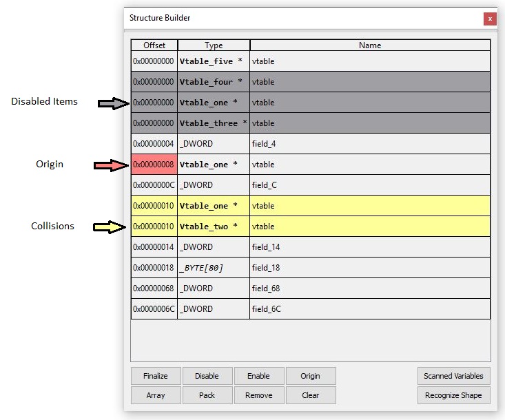Click Recognize Shape button
Viewport: 505px width, 420px height.
(x=454, y=395)
